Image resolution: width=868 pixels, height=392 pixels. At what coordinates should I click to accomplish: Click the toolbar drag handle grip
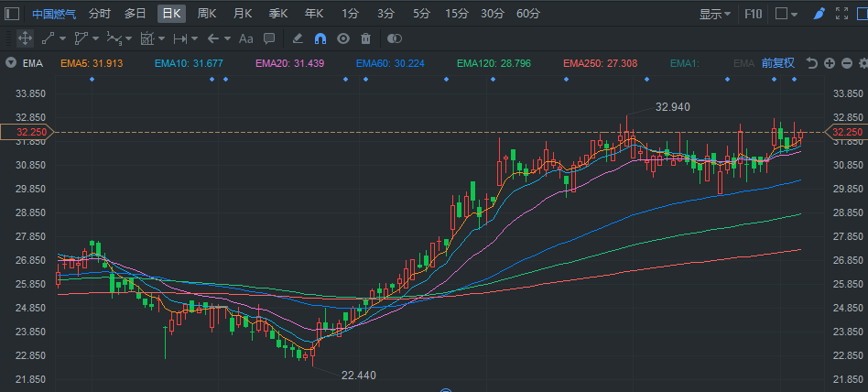pos(7,38)
